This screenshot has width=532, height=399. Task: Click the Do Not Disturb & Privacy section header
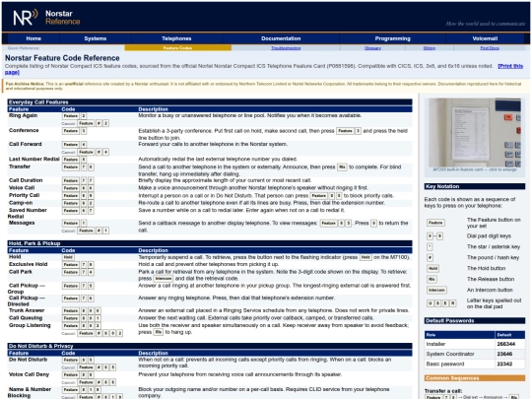210,346
